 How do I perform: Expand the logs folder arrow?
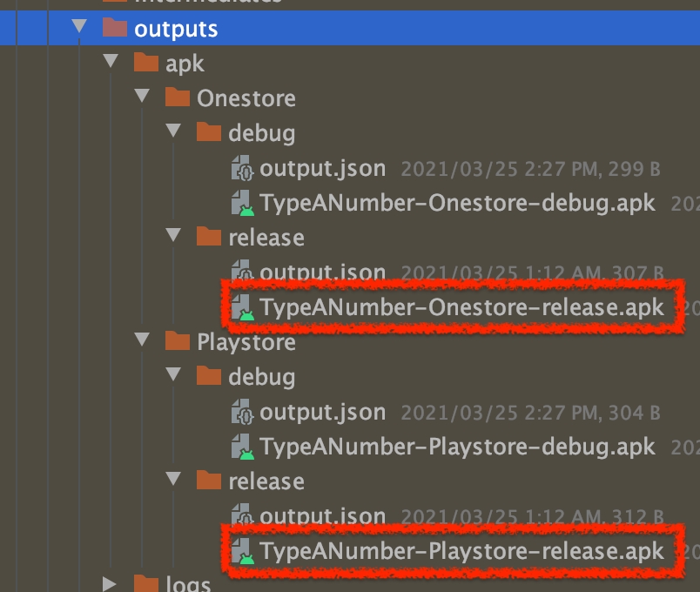[x=110, y=582]
